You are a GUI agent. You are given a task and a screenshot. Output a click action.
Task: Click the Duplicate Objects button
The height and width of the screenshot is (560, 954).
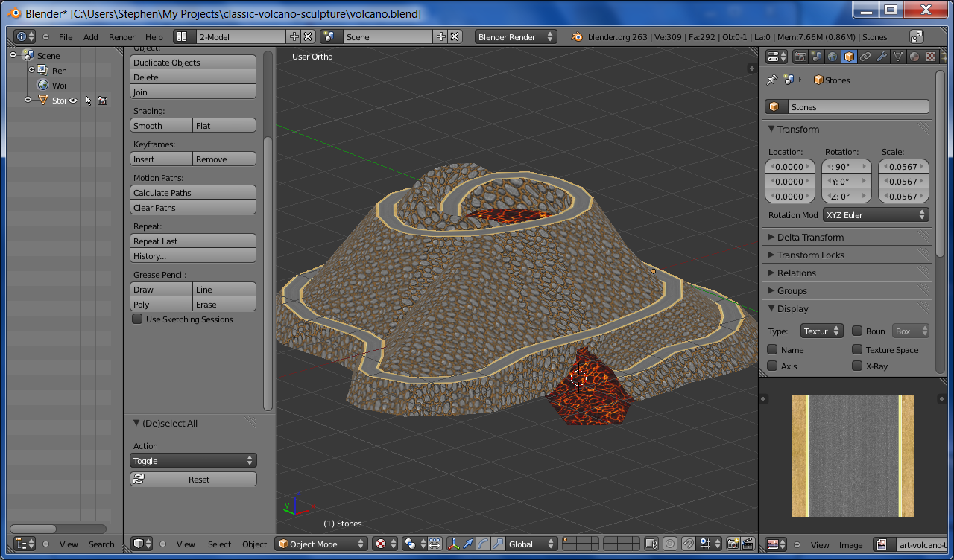(x=193, y=63)
